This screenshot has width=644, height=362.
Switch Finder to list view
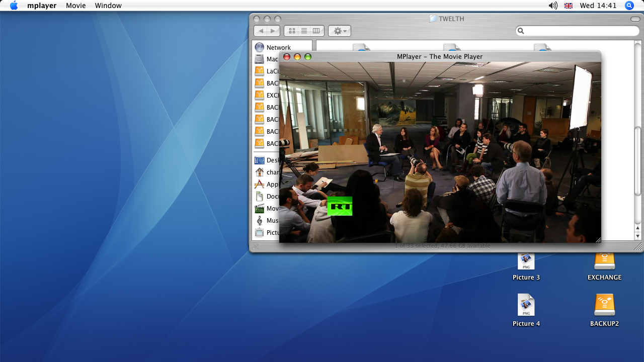click(304, 31)
